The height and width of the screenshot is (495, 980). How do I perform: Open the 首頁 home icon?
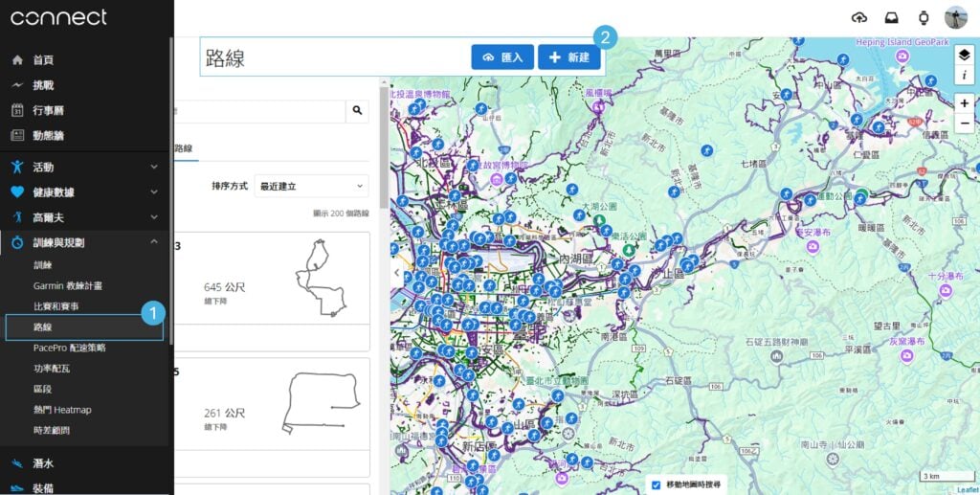coord(17,60)
